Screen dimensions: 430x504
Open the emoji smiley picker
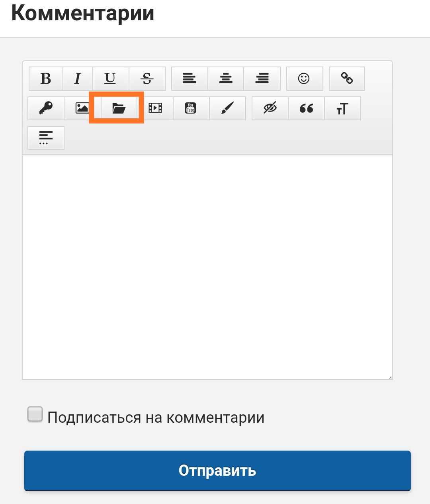304,78
